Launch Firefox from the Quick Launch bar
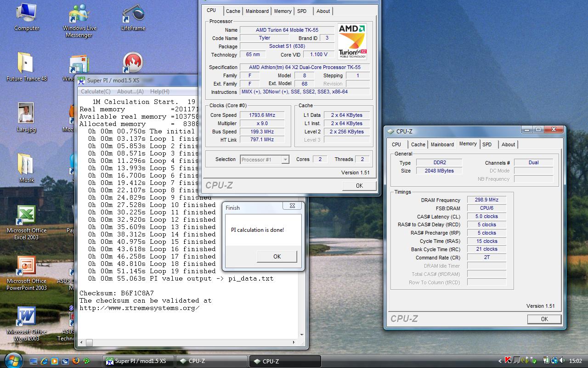588x368 pixels. click(x=76, y=361)
